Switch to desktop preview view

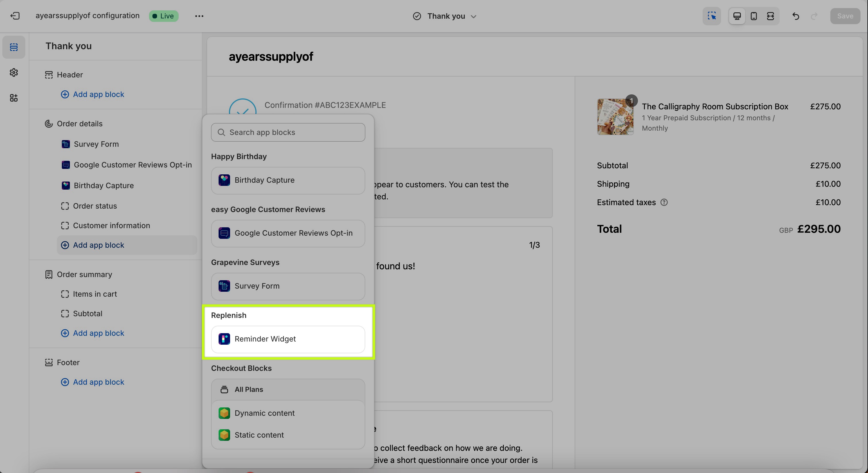737,16
